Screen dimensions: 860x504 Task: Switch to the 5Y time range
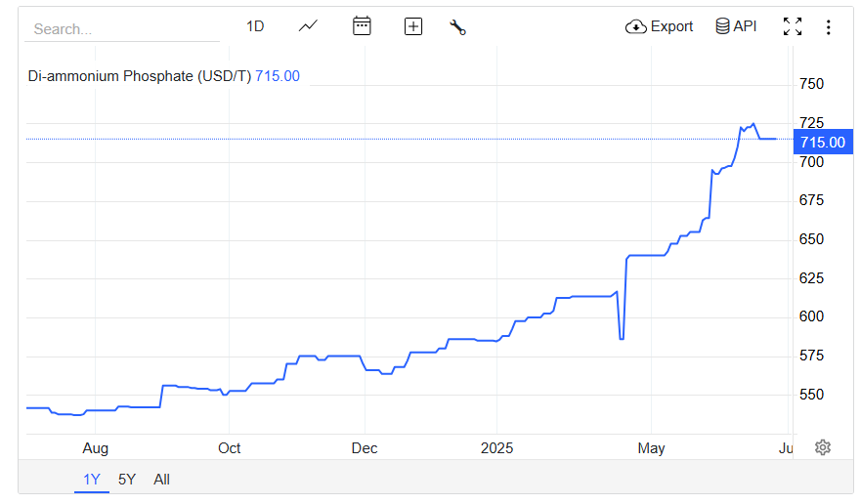[127, 480]
